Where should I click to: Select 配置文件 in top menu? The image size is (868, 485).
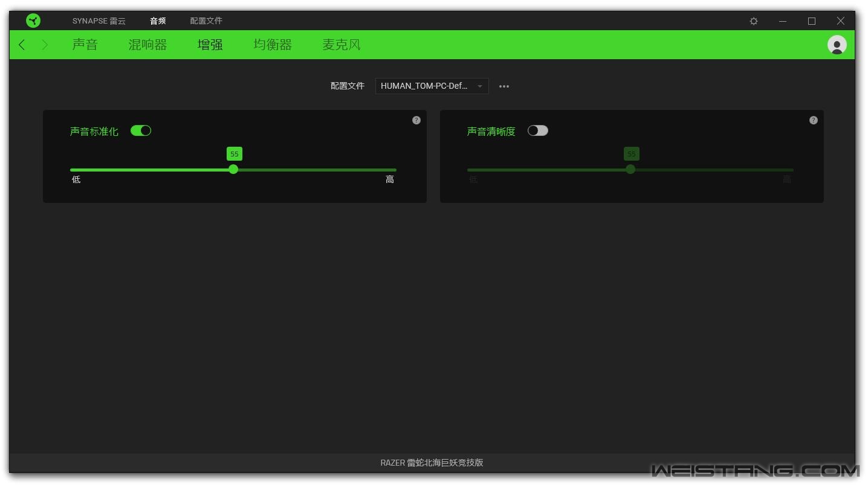tap(206, 21)
